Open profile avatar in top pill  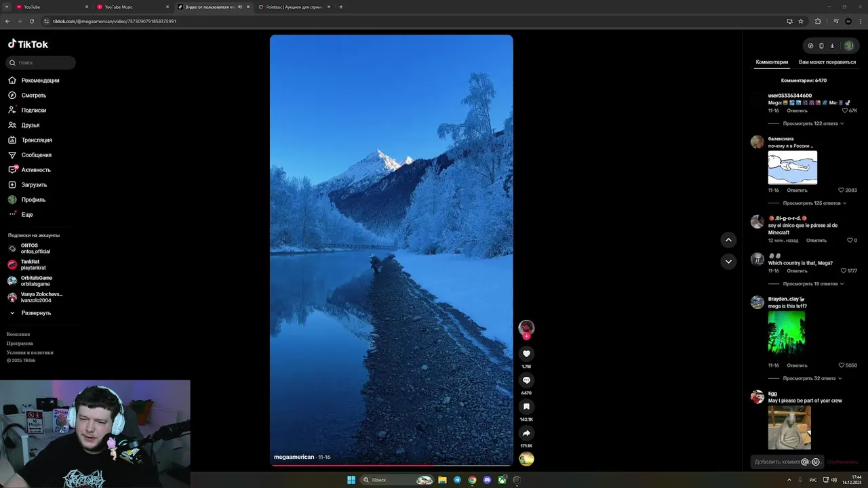[x=848, y=46]
